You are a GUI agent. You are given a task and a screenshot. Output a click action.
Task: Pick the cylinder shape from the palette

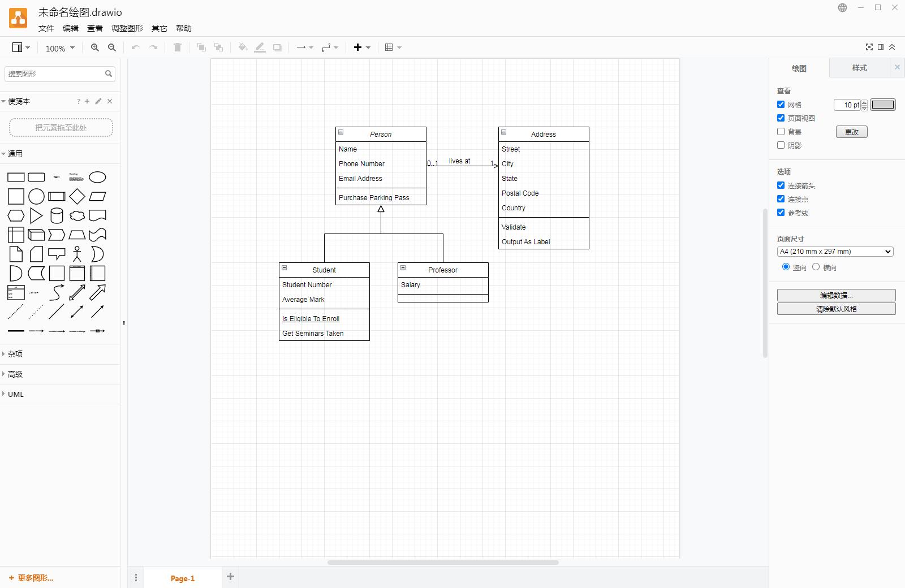57,215
